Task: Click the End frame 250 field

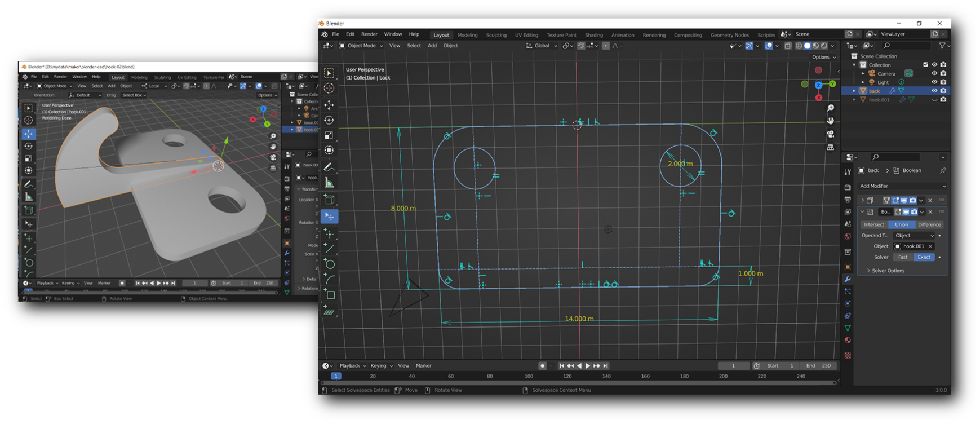Action: [818, 366]
